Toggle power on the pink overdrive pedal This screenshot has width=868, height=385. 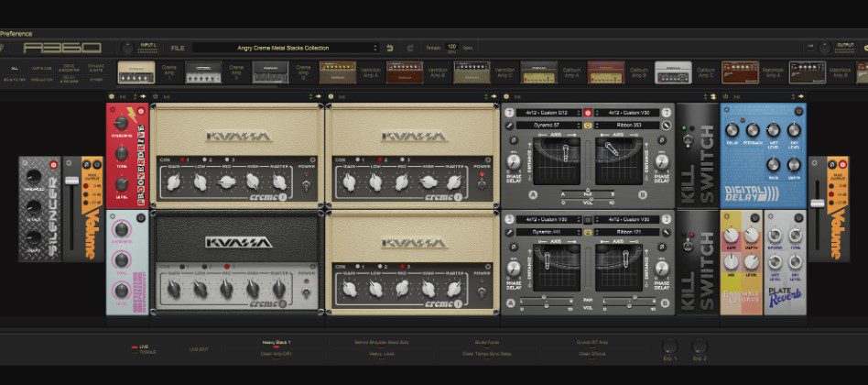(141, 218)
